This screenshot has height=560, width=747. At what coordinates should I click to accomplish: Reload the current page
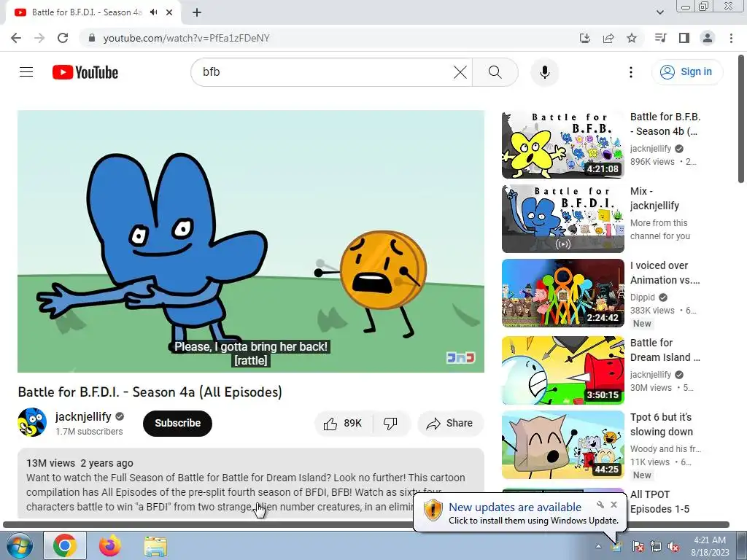[x=63, y=38]
